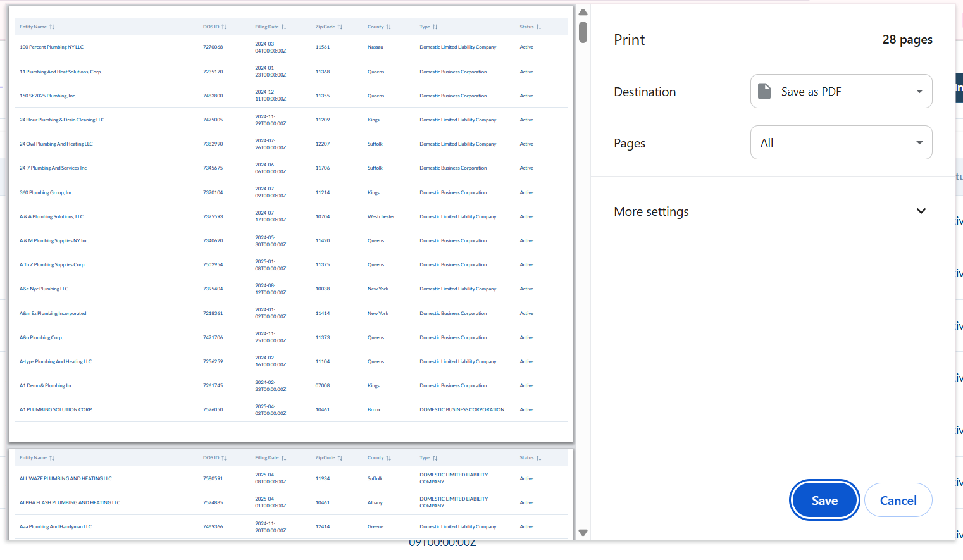Click DOS ID 7580591
Screen dimensions: 963x560
[213, 478]
